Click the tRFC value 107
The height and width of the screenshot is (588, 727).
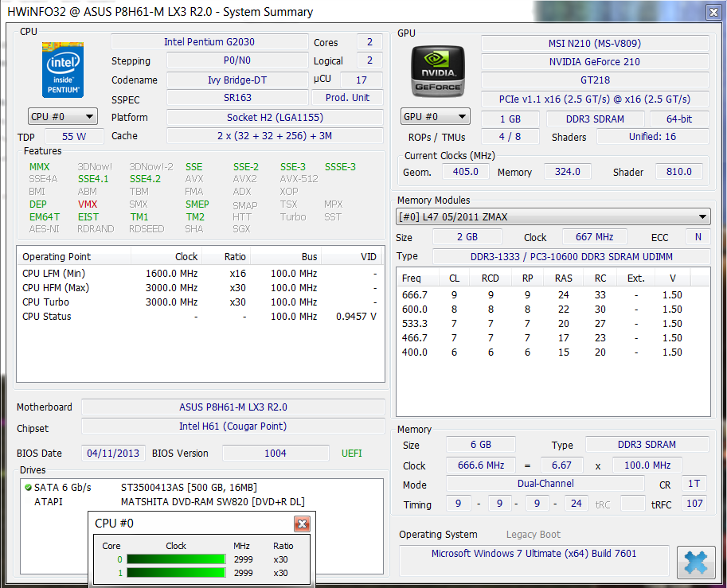[x=694, y=503]
